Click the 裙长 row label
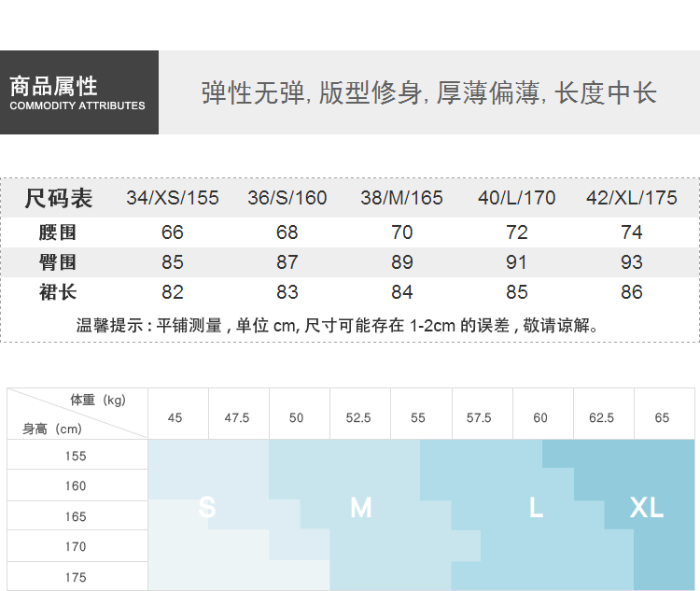 (58, 292)
